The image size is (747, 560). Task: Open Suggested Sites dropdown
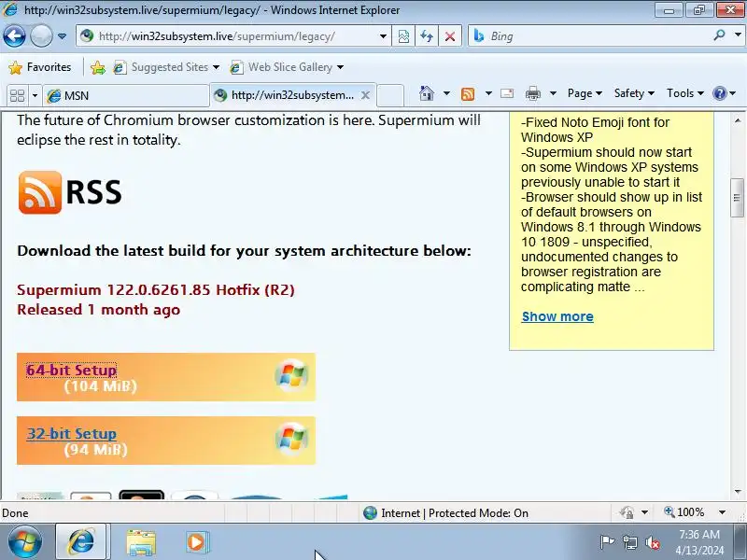point(216,67)
